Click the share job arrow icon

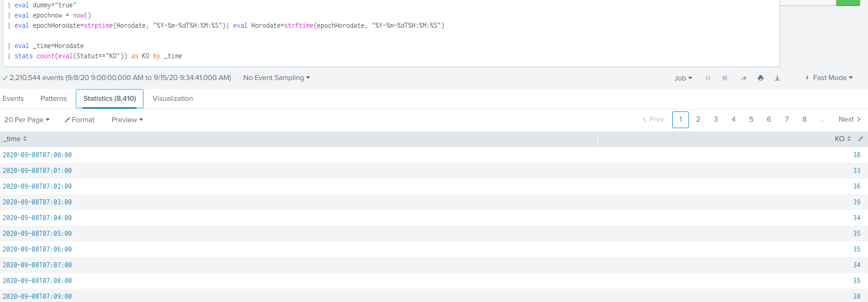[744, 78]
